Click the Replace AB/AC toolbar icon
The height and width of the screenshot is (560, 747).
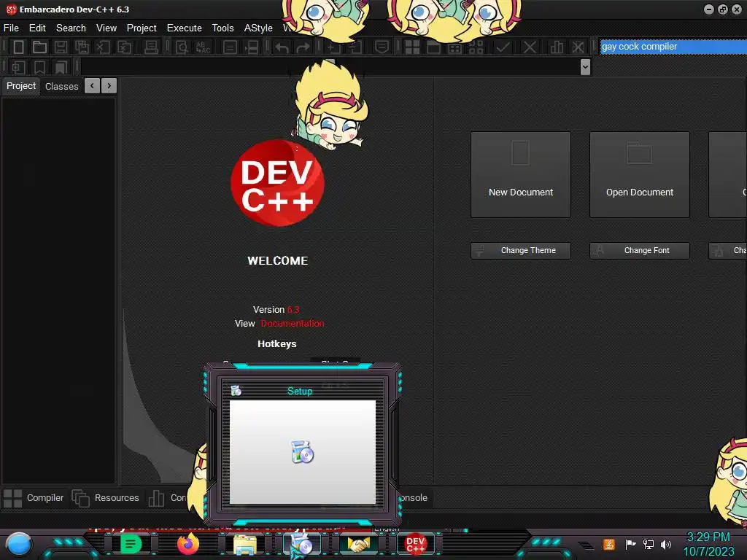point(204,47)
